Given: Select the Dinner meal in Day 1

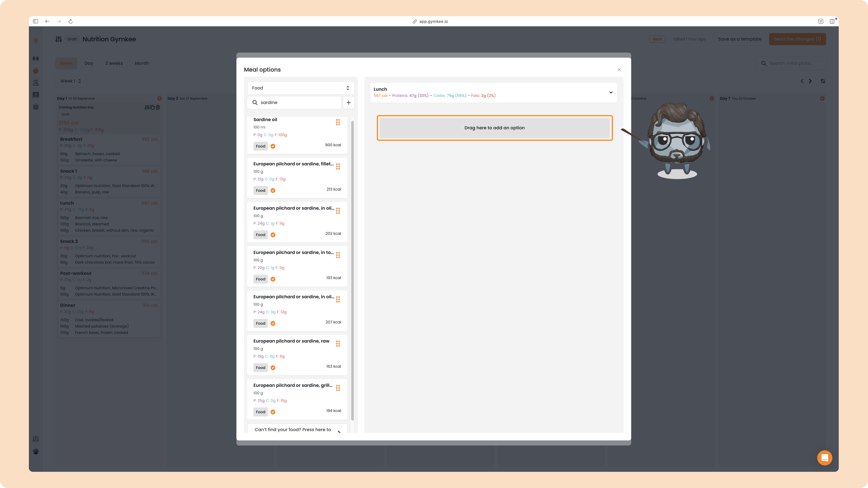Looking at the screenshot, I should click(x=109, y=319).
